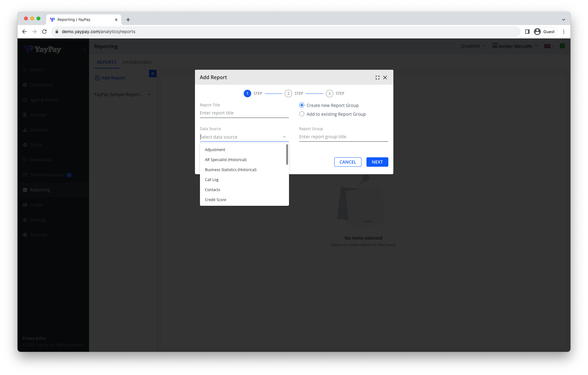Pick Credit Score in the dropdown list
This screenshot has height=375, width=588.
click(216, 200)
